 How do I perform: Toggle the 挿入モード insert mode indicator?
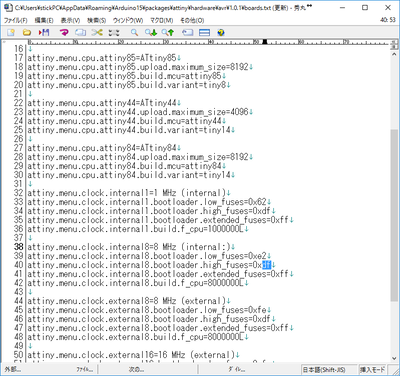pos(372,370)
